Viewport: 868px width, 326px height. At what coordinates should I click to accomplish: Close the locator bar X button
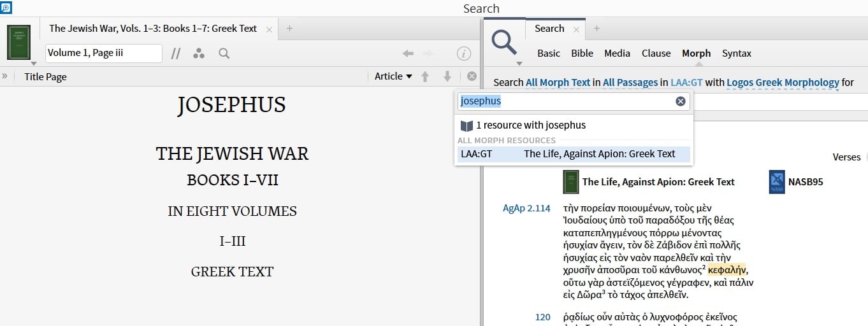472,76
